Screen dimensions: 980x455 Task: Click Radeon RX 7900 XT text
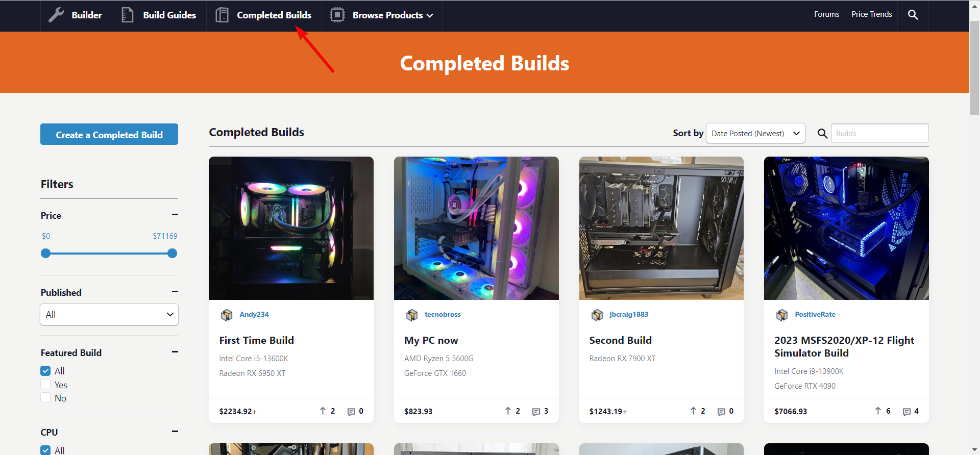[622, 359]
